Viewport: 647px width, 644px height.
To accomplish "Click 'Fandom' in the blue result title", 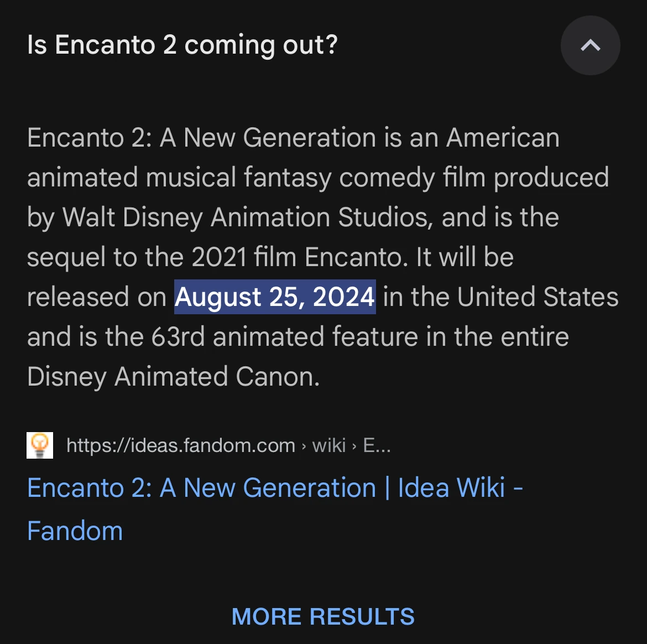I will pyautogui.click(x=75, y=530).
